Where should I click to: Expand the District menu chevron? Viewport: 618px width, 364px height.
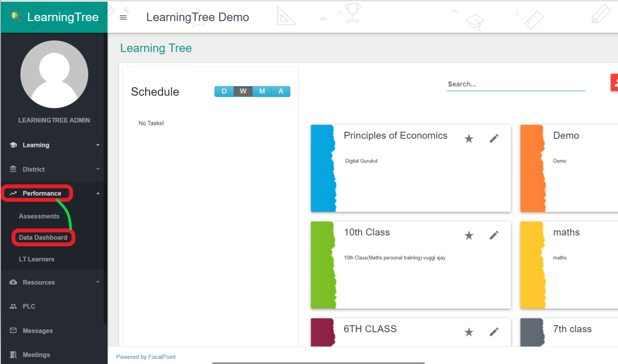[x=98, y=169]
